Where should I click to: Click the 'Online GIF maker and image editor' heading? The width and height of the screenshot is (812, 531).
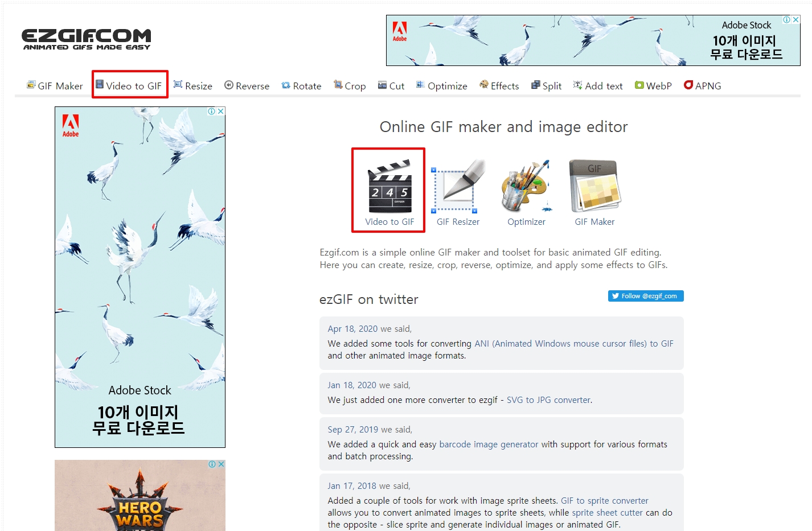[504, 126]
